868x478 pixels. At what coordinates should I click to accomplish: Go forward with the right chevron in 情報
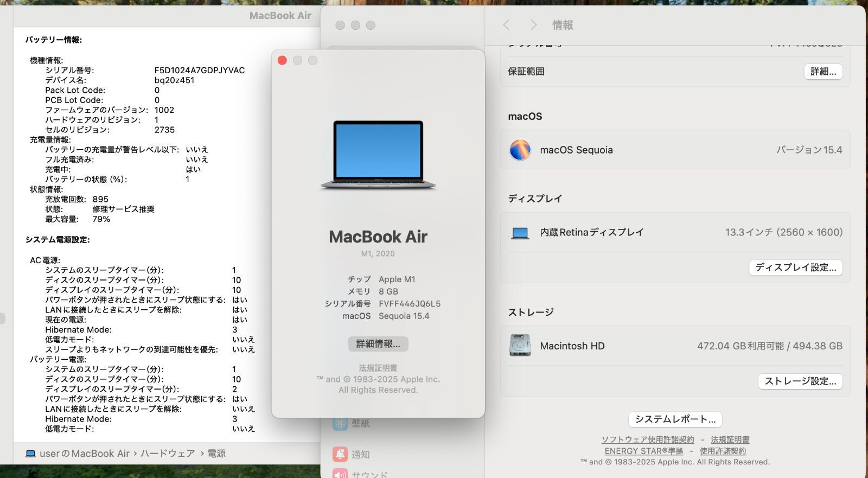tap(534, 25)
